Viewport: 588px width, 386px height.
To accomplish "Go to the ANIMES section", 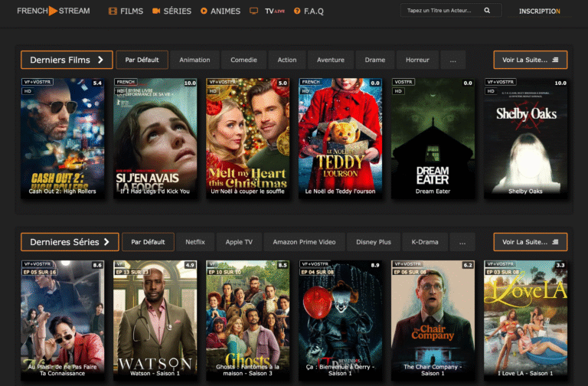I will [220, 11].
